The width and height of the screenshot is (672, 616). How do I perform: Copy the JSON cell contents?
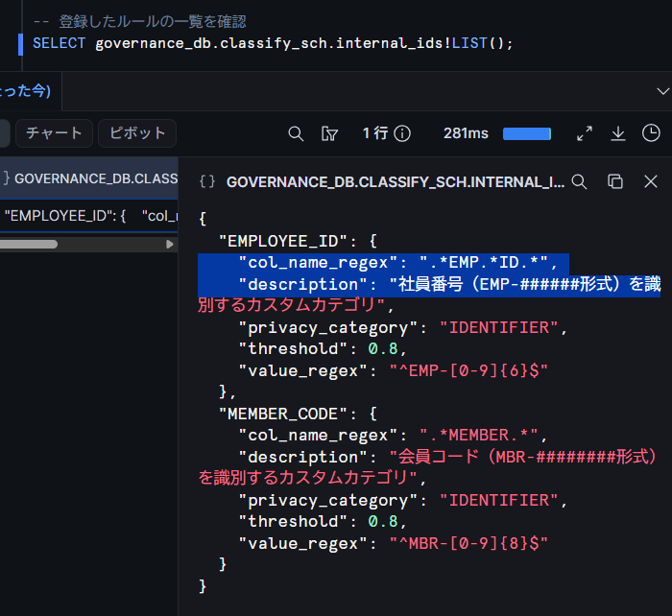(615, 181)
